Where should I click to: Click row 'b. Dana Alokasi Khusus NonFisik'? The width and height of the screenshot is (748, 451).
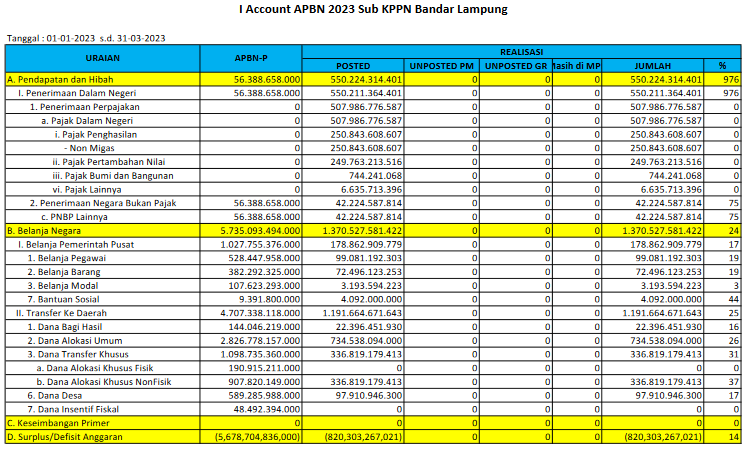point(373,382)
